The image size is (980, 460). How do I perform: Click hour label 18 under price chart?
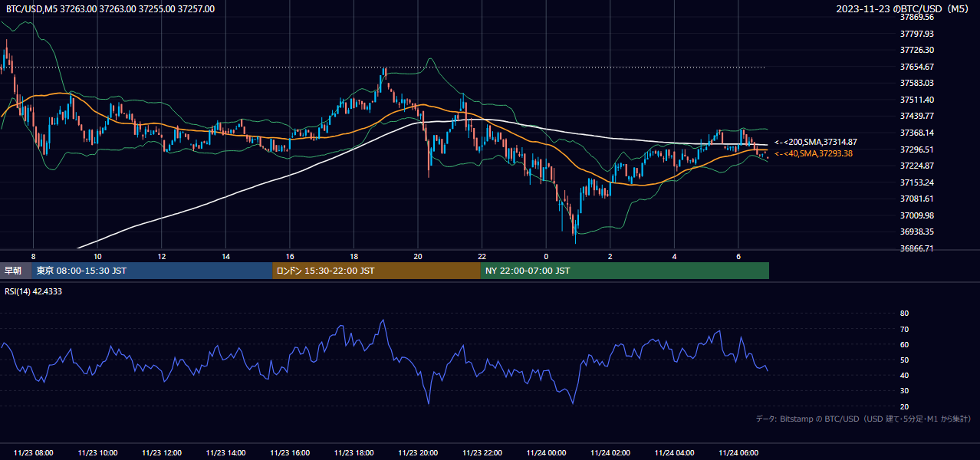[x=354, y=256]
